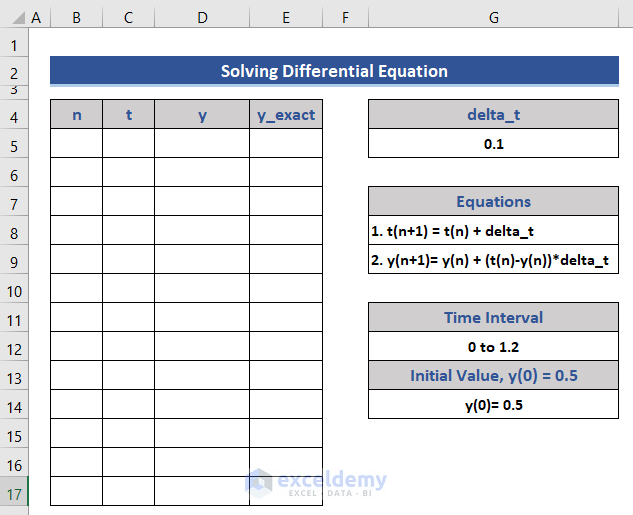633x515 pixels.
Task: Click the 'Equations' header cell
Action: pos(494,202)
